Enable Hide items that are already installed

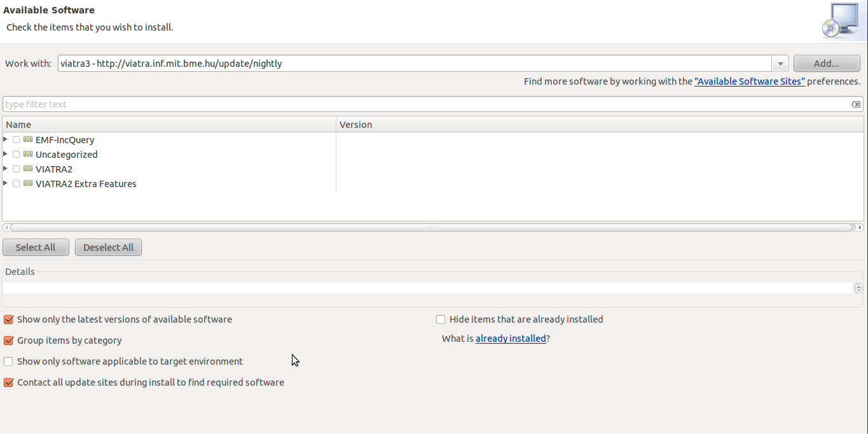tap(441, 319)
